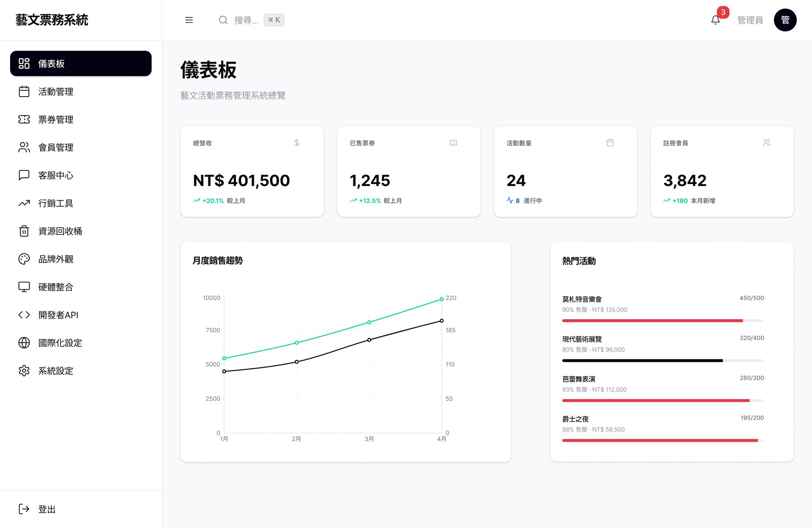Open 系統設定 menu item
The image size is (812, 528).
pyautogui.click(x=81, y=371)
